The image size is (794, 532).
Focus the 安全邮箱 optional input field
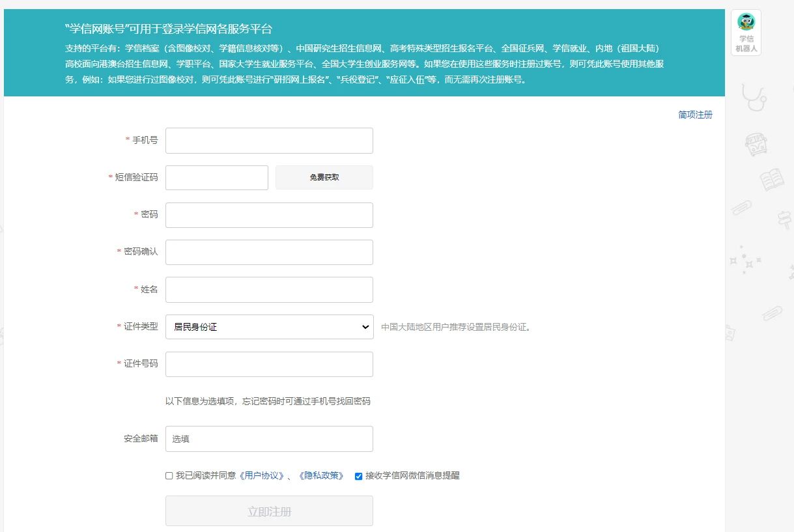coord(269,439)
